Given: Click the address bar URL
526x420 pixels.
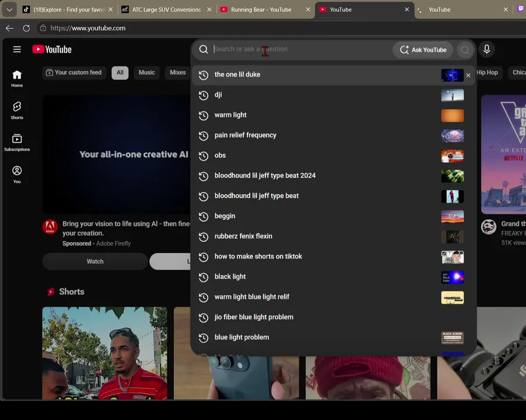Looking at the screenshot, I should point(88,28).
